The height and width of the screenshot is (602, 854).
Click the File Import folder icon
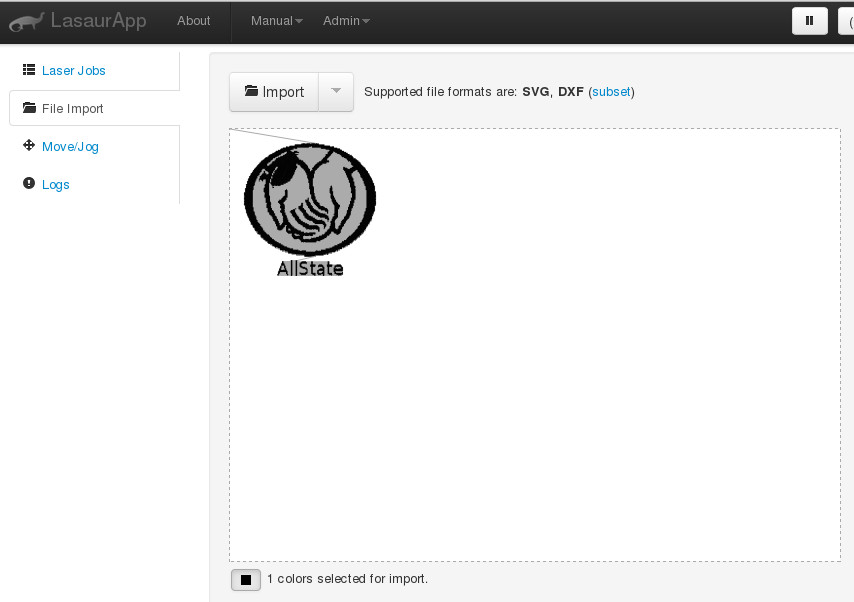tap(29, 107)
